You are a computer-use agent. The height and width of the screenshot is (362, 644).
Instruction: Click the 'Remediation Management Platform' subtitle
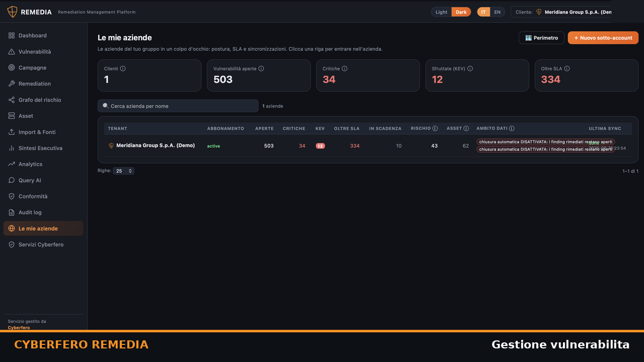97,12
